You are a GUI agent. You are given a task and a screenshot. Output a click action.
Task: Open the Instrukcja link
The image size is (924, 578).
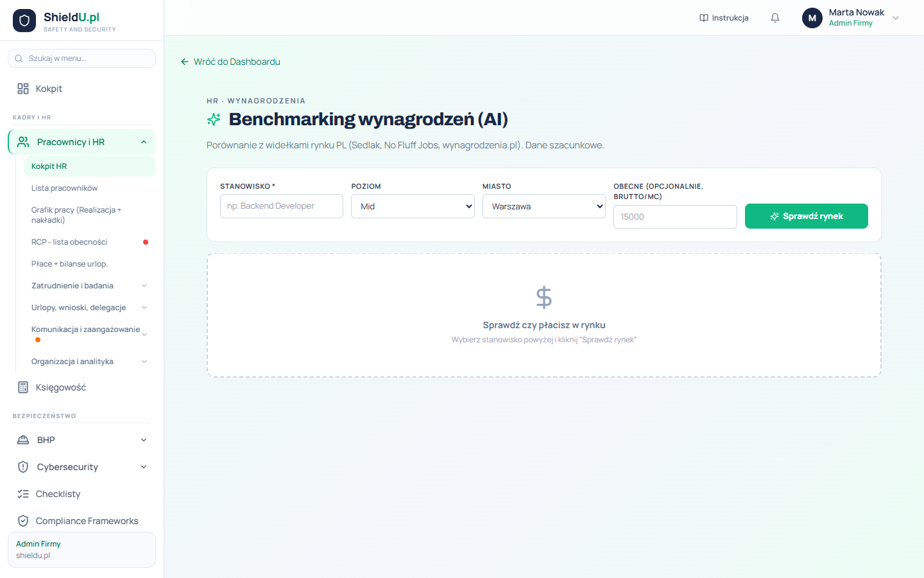tap(724, 18)
